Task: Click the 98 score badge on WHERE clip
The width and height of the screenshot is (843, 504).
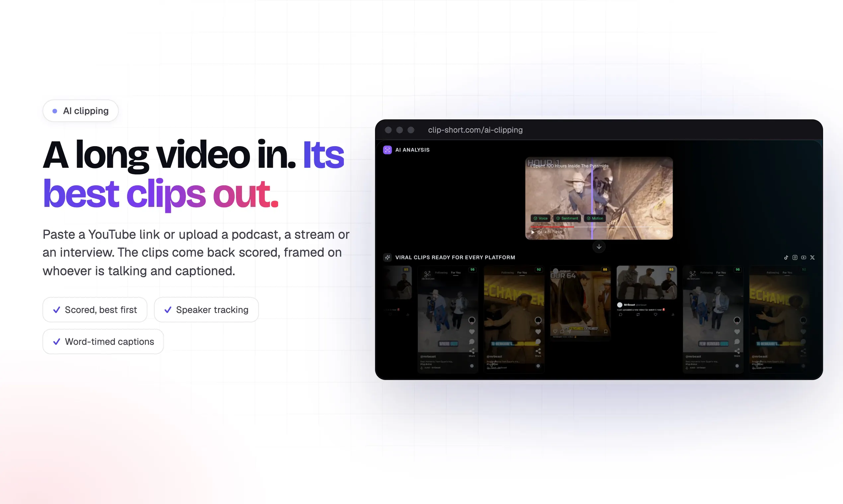Action: click(x=473, y=270)
